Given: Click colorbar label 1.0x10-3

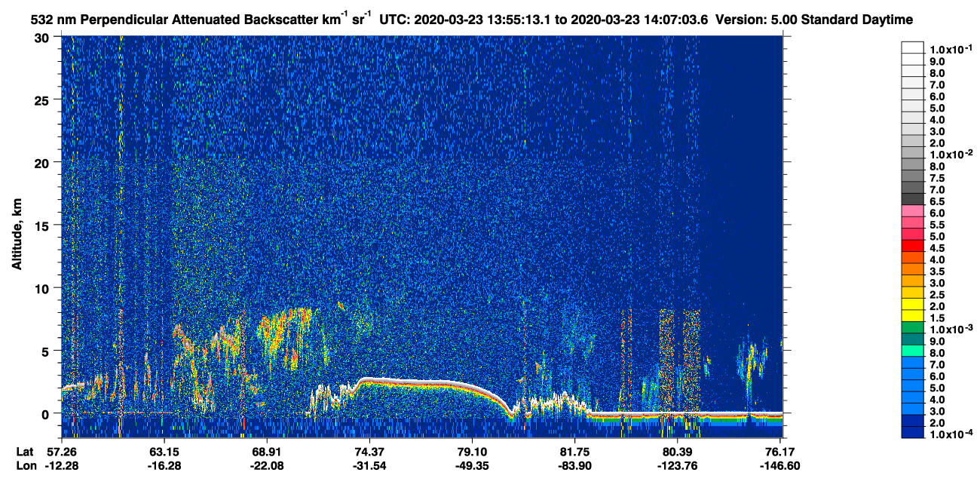Looking at the screenshot, I should [951, 329].
